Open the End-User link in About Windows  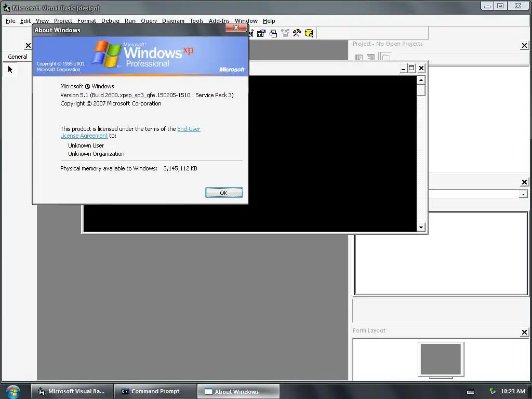pyautogui.click(x=189, y=129)
